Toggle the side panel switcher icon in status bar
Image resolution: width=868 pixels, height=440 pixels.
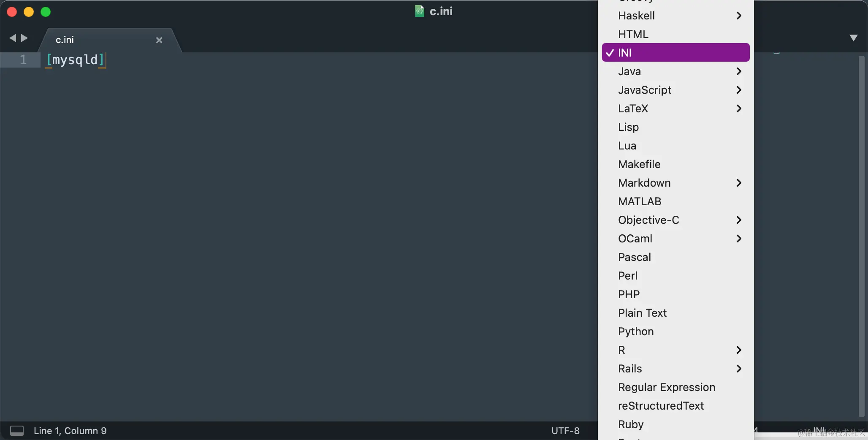pyautogui.click(x=17, y=431)
